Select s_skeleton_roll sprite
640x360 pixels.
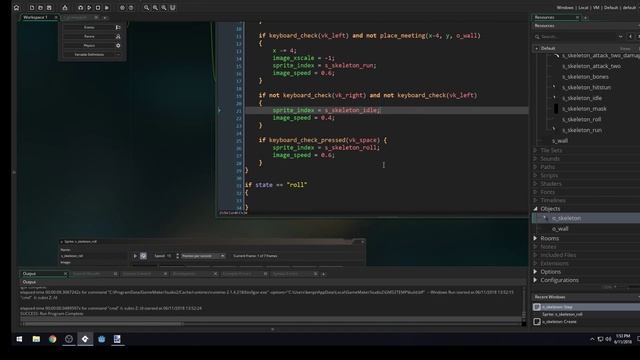tap(582, 119)
